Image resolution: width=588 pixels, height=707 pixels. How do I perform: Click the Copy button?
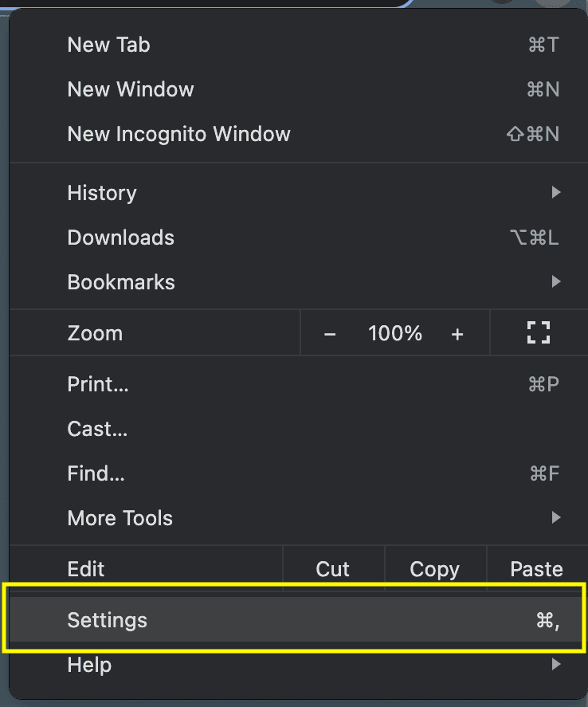point(435,569)
